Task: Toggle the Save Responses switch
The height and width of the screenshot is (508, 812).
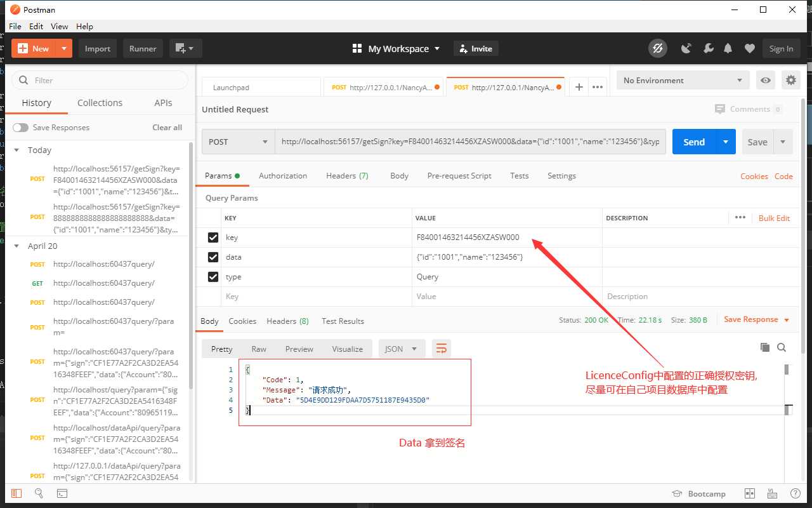Action: click(21, 128)
